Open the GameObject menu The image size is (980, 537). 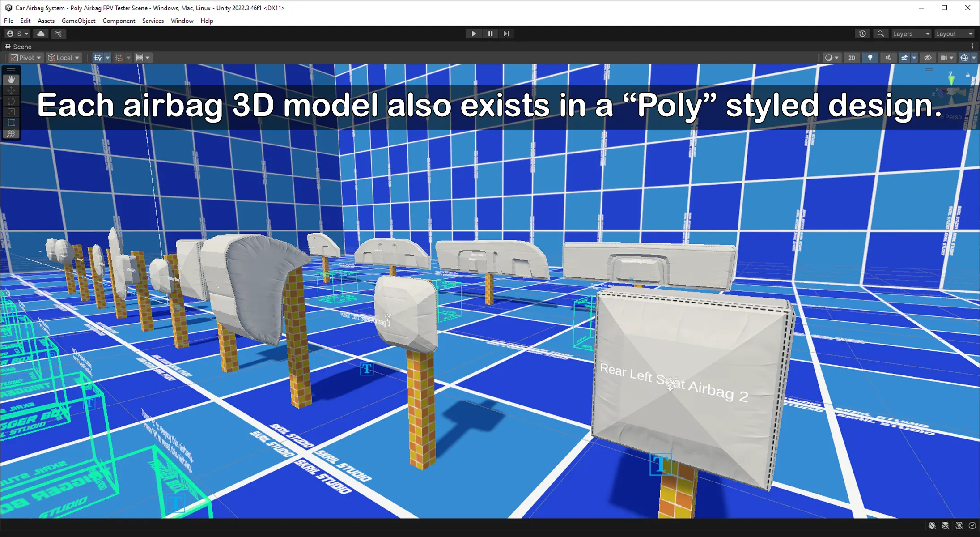click(78, 21)
